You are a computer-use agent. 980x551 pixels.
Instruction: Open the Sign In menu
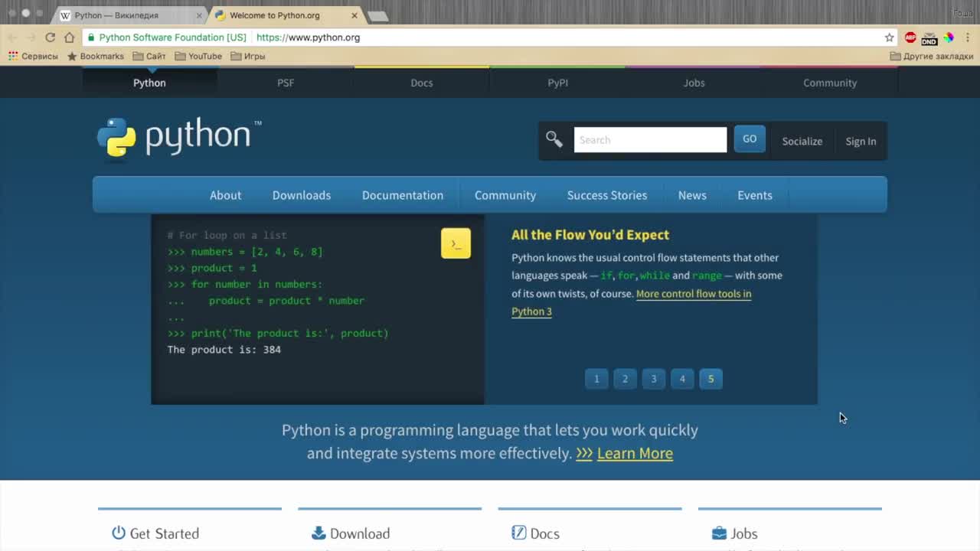pyautogui.click(x=861, y=141)
